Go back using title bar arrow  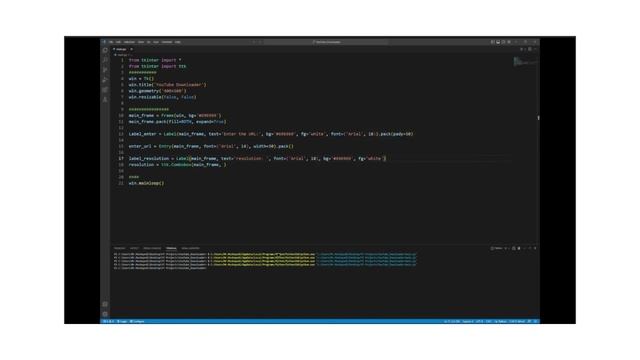coord(254,42)
